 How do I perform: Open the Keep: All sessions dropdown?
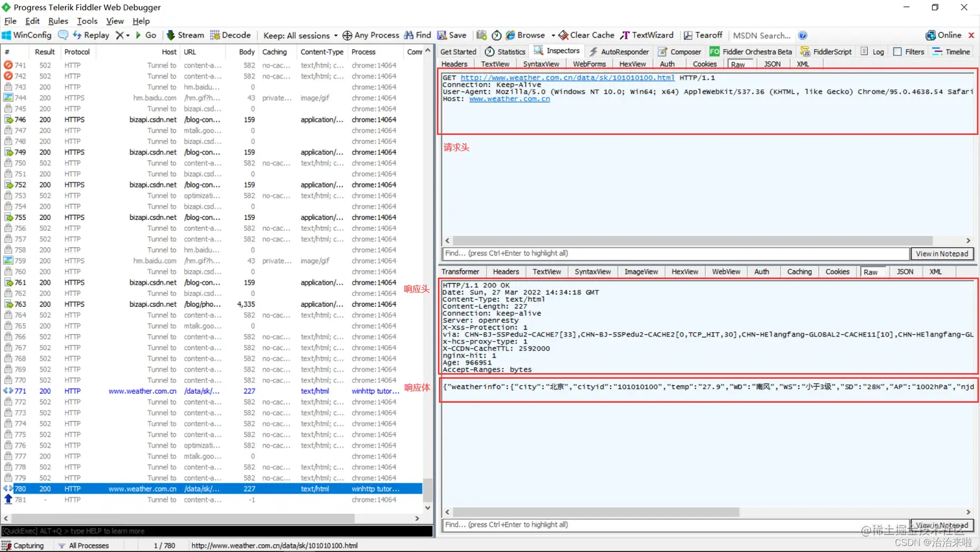[300, 35]
